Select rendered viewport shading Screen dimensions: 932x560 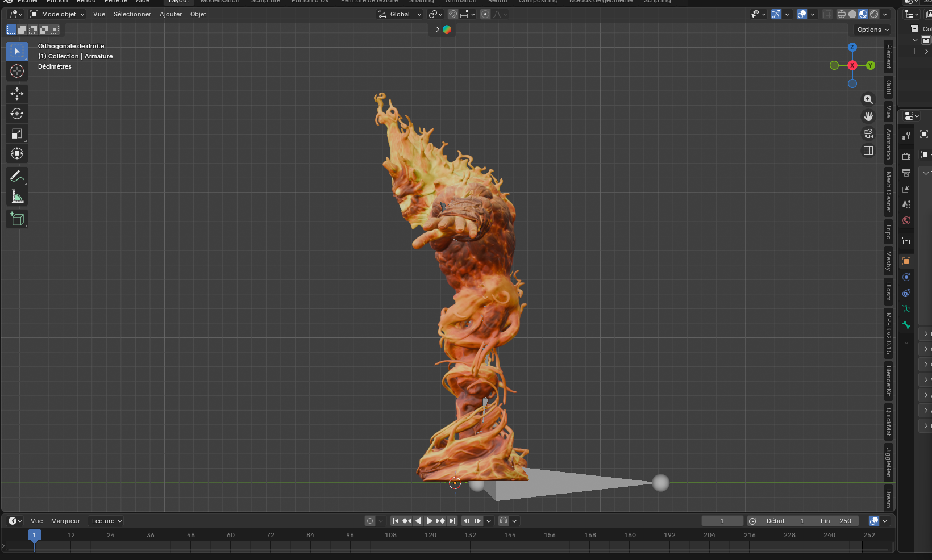coord(874,14)
